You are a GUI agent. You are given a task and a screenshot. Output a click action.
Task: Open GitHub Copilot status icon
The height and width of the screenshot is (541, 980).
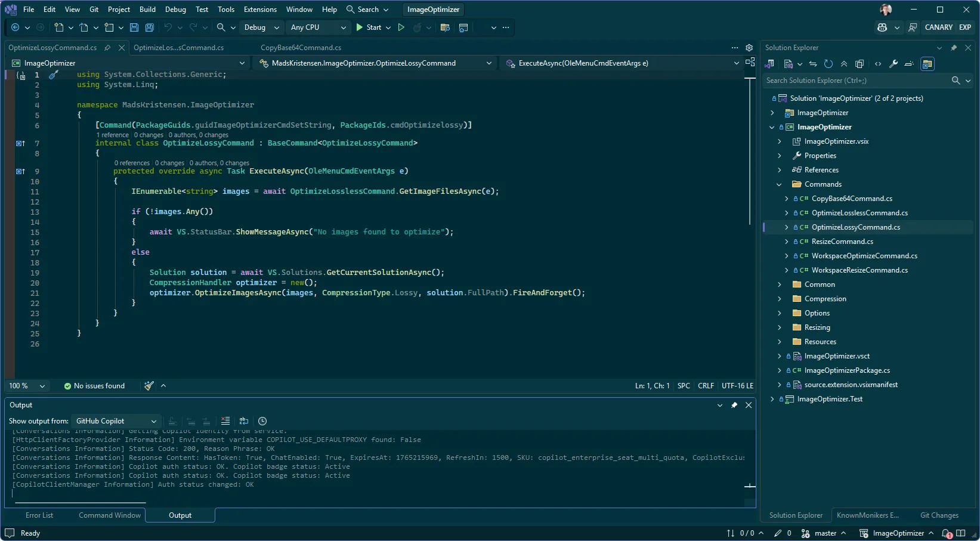pos(882,27)
